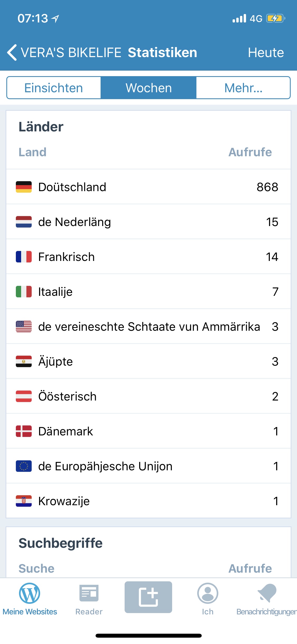The width and height of the screenshot is (297, 644).
Task: Switch to the Einsichten tab
Action: [x=54, y=88]
